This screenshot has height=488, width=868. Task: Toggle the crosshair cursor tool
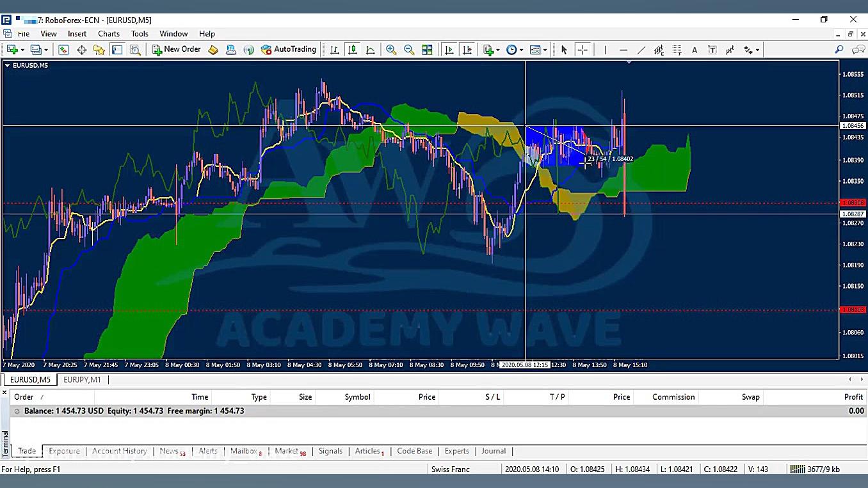point(583,50)
